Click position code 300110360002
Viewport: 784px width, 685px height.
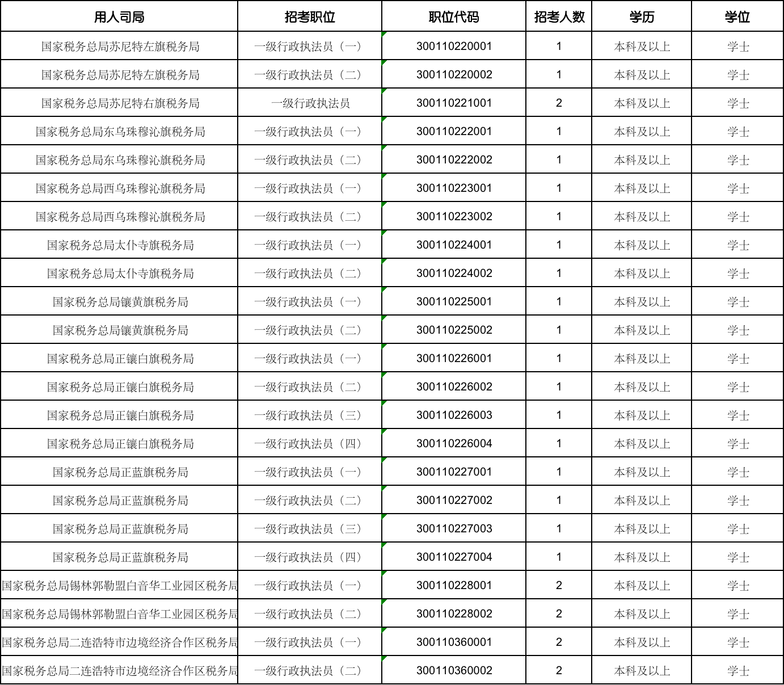[x=454, y=670]
